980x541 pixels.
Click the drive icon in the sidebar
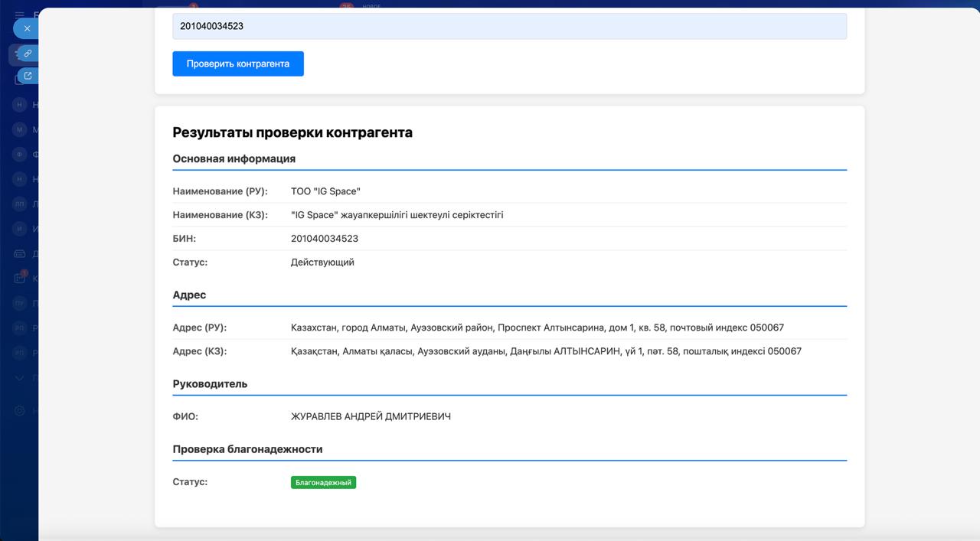pos(20,253)
